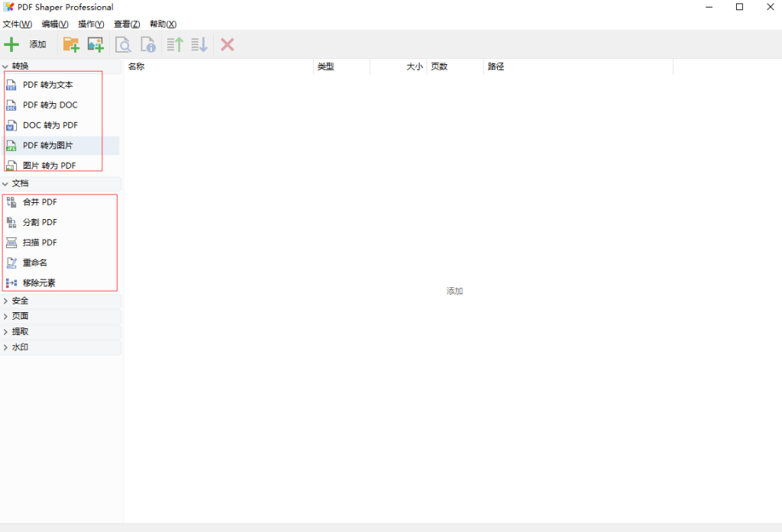
Task: Select the 扫描 PDF tool
Action: [x=40, y=242]
